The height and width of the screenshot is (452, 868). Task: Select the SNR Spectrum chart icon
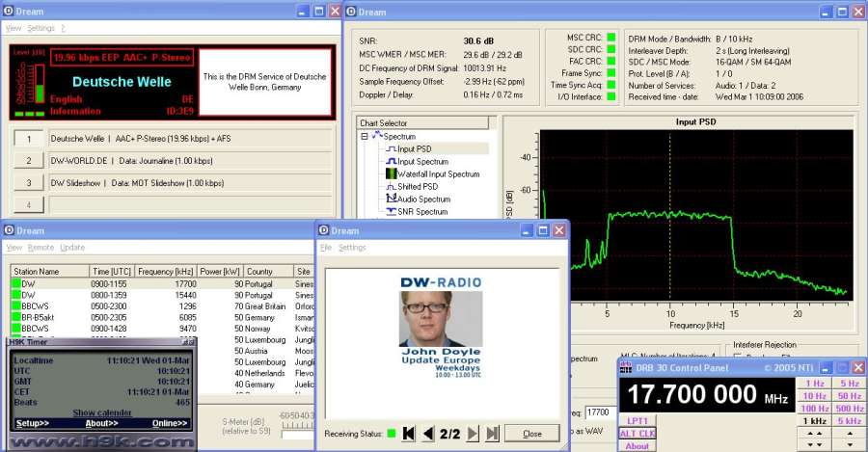391,211
